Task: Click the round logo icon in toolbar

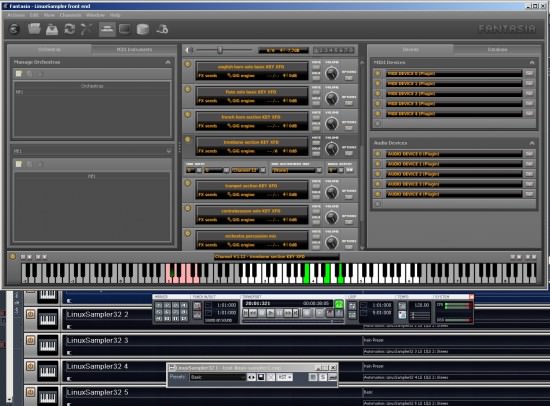Action: 14,29
